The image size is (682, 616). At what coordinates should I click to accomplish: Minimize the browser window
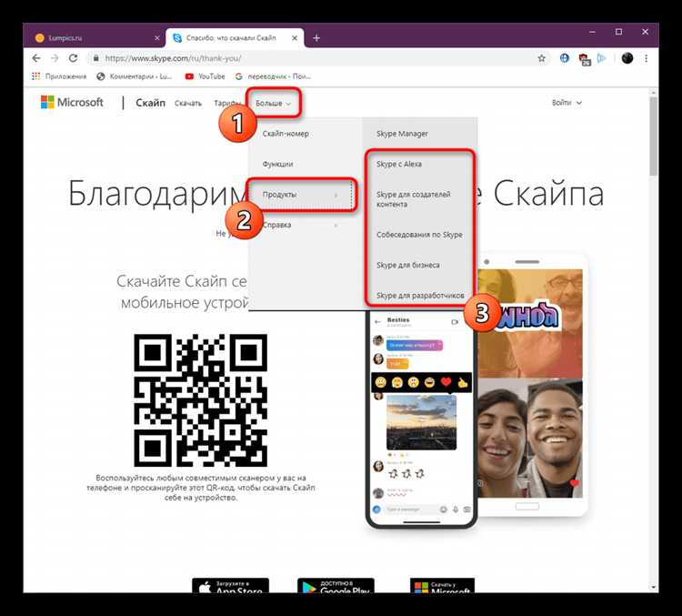pyautogui.click(x=592, y=32)
